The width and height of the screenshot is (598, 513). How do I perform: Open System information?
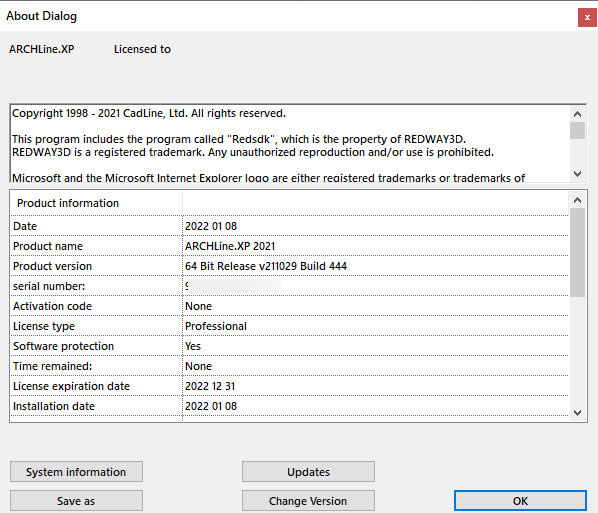[76, 471]
